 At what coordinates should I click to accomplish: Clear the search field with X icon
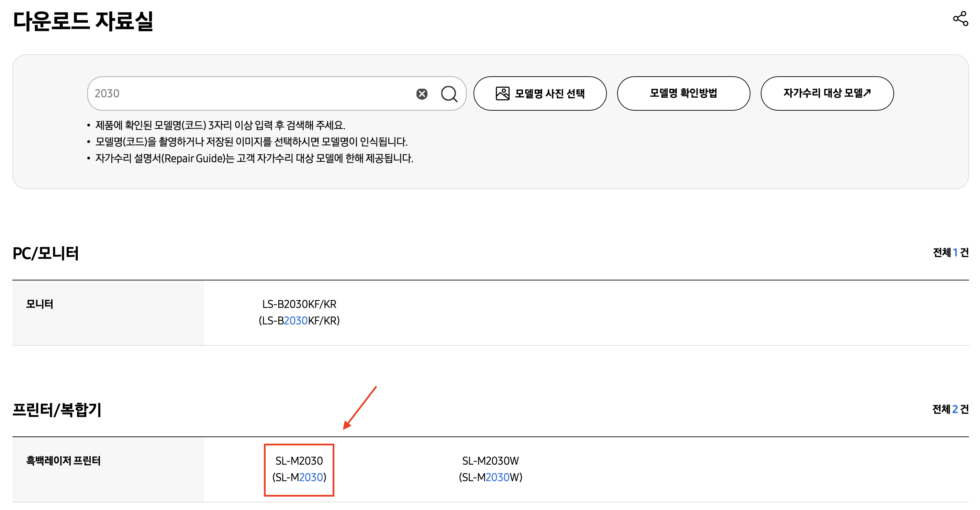click(422, 93)
